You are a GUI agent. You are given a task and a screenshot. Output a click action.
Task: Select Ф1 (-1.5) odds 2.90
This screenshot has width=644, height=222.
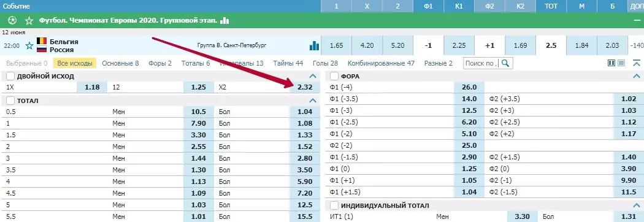[469, 158]
